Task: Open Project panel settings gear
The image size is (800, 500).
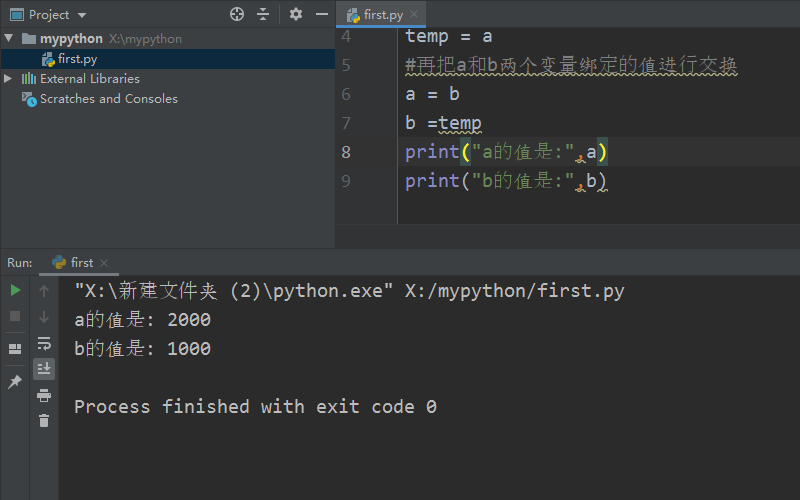Action: click(295, 14)
